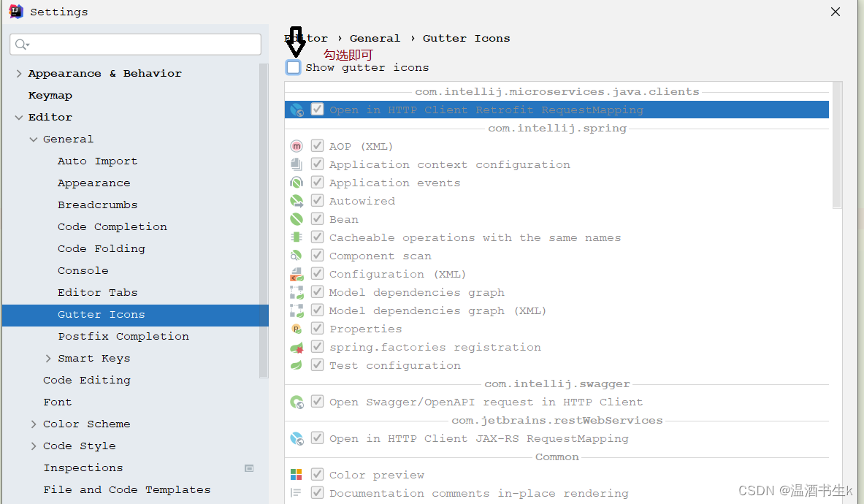Screen dimensions: 864x504
Task: Click the Inspections project-level settings icon
Action: [x=249, y=468]
